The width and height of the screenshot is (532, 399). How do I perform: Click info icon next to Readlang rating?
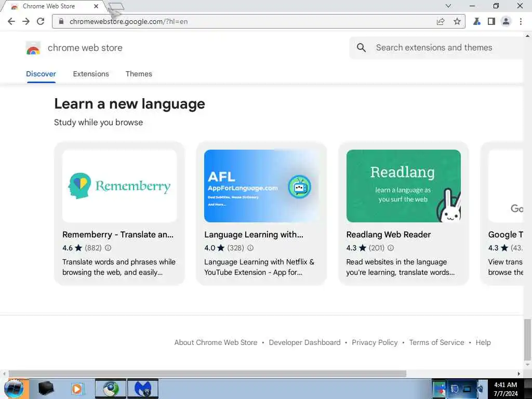click(391, 248)
